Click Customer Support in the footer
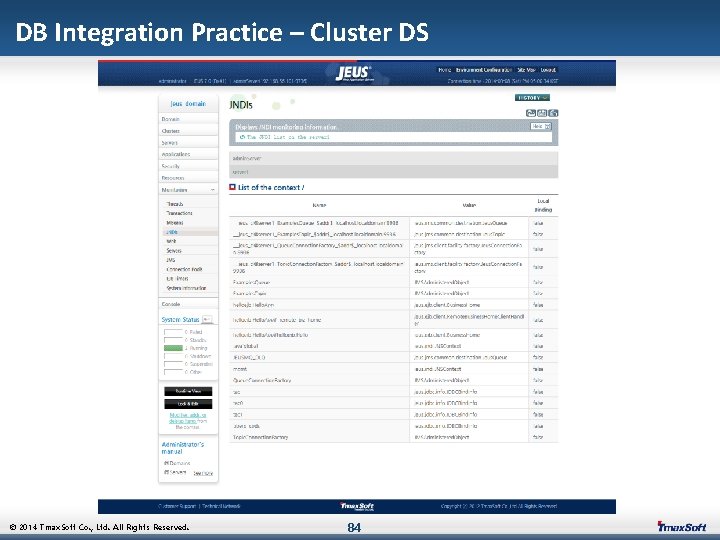 click(x=177, y=506)
